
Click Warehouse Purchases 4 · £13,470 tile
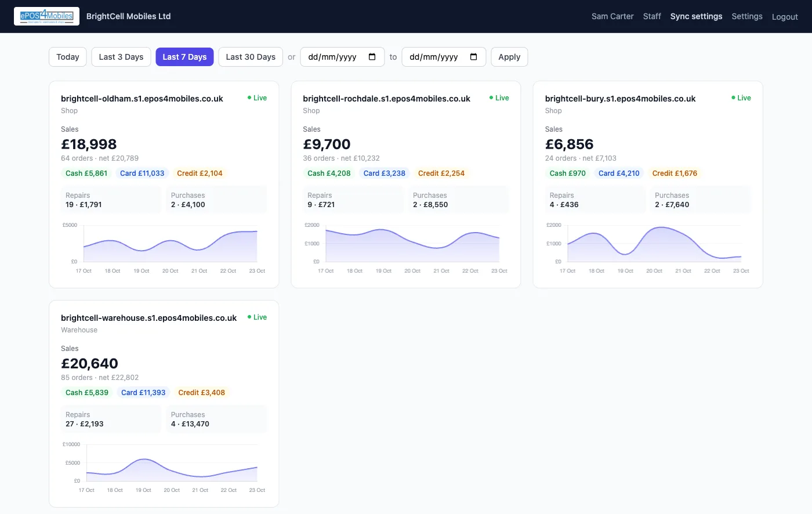(216, 419)
